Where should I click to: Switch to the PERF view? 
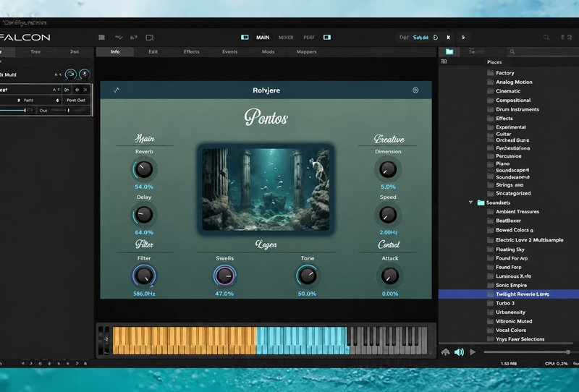click(x=309, y=38)
